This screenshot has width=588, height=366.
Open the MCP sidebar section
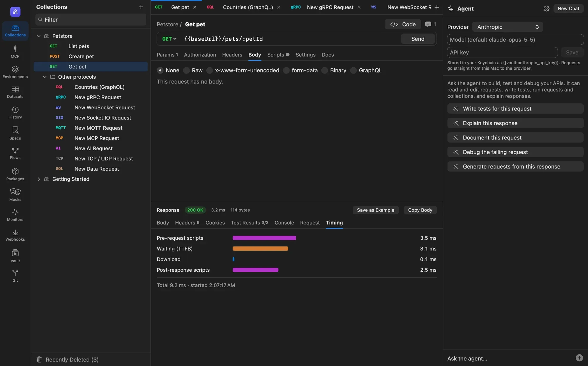point(15,51)
